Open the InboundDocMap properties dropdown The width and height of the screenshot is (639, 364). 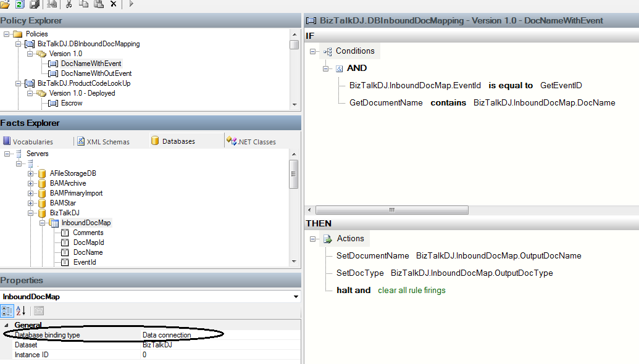[295, 297]
